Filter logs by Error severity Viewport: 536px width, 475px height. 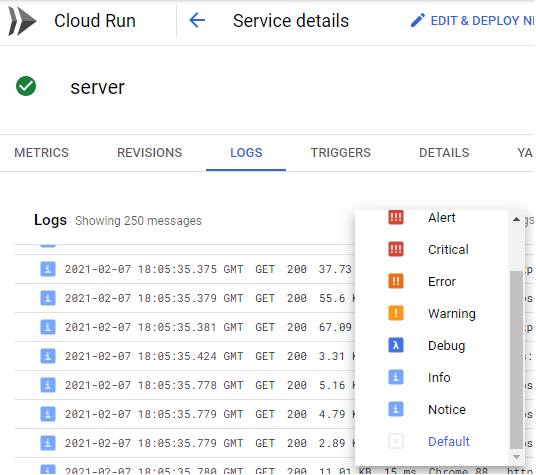click(x=431, y=282)
